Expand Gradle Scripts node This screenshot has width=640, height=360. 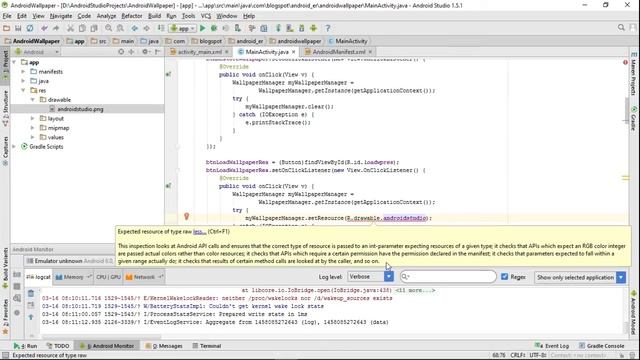pyautogui.click(x=14, y=147)
